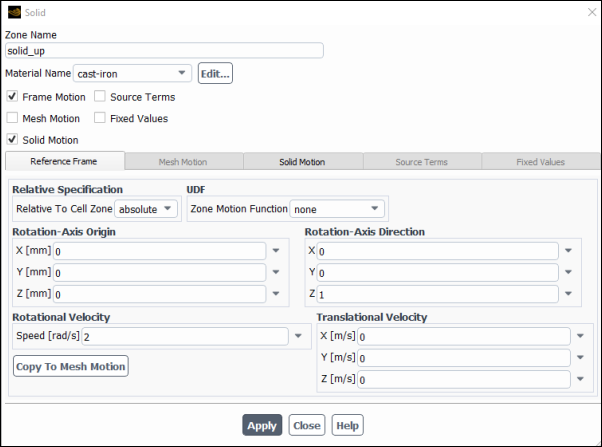The image size is (602, 447).
Task: Toggle the Solid Motion checkbox
Action: pos(12,139)
